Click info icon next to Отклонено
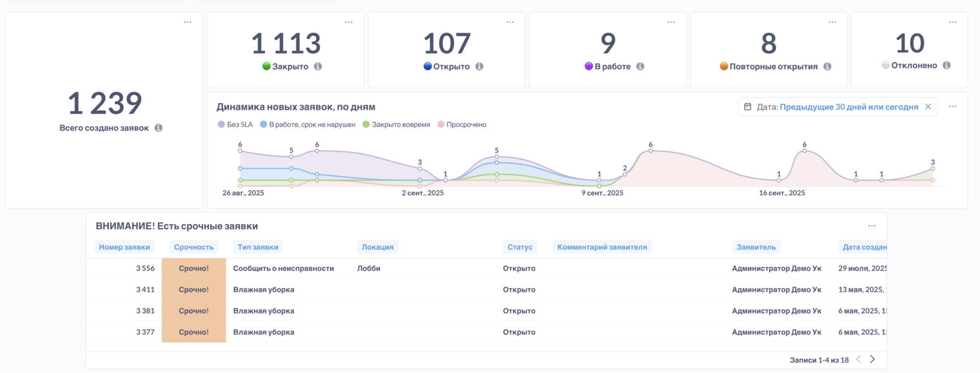This screenshot has width=980, height=373. pyautogui.click(x=946, y=65)
